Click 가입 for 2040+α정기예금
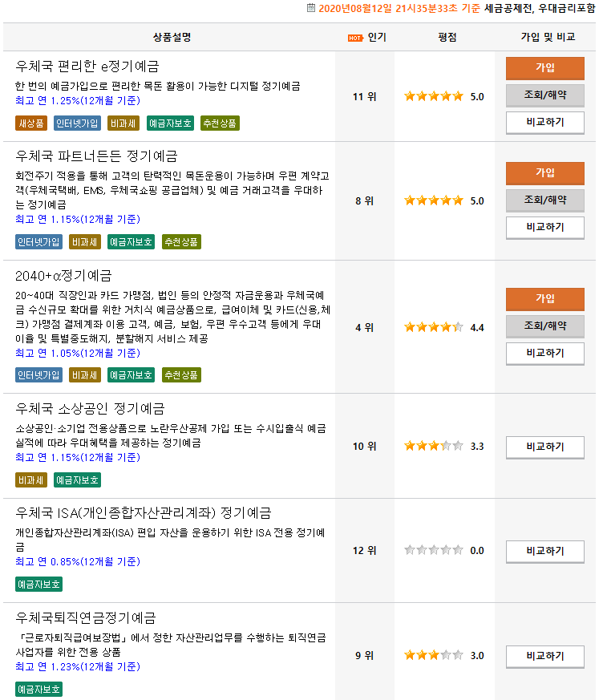603x700 pixels. tap(545, 298)
